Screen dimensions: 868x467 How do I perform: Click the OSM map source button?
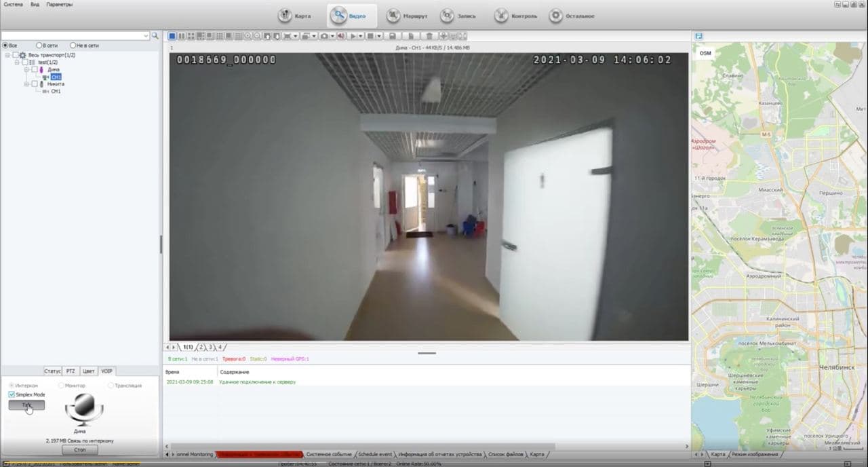click(x=705, y=52)
